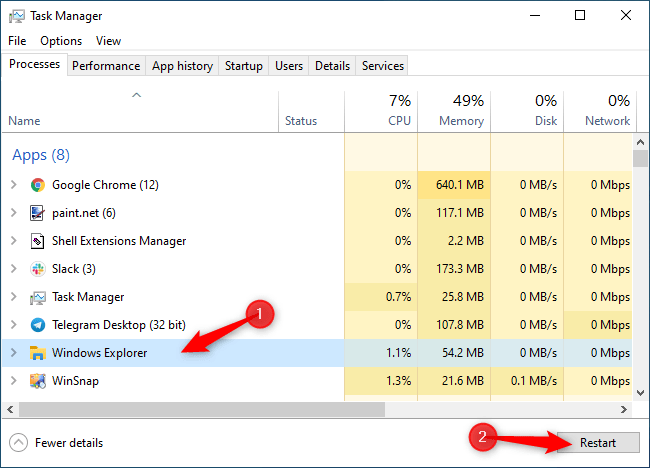Sort by the Network column header
The width and height of the screenshot is (650, 468).
coord(600,112)
